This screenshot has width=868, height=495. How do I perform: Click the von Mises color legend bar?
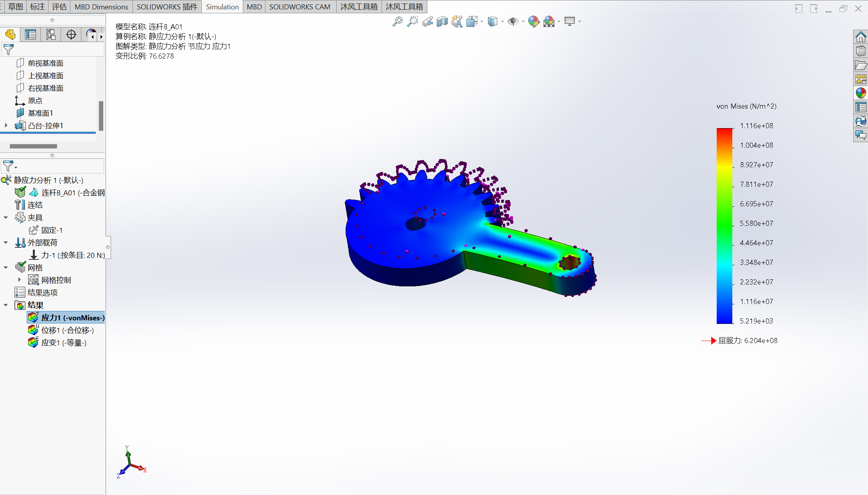725,226
